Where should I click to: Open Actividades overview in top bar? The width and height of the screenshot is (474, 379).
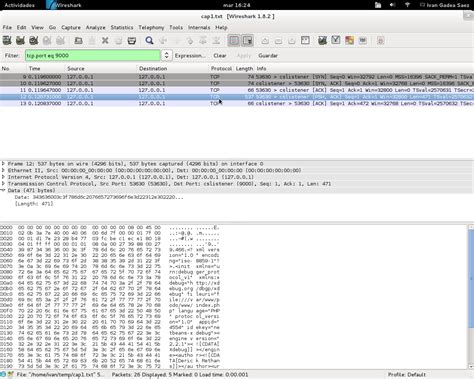point(19,5)
